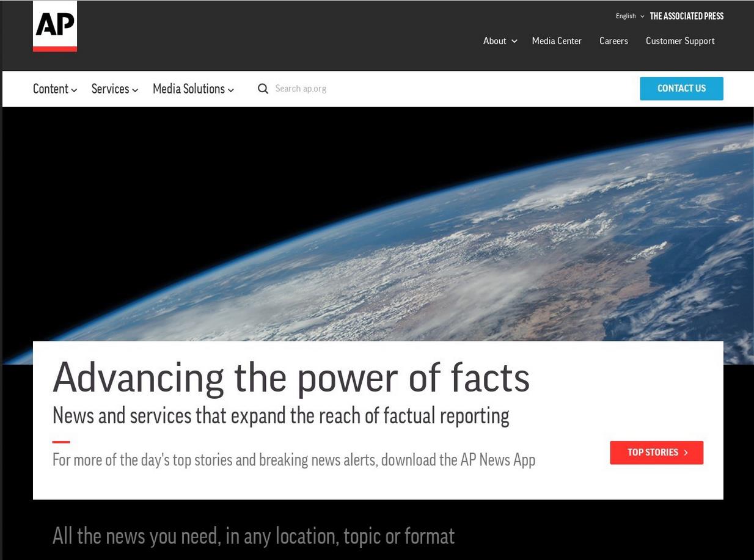Click the arrow icon on Top Stories button
Screen dimensions: 754x560
686,453
